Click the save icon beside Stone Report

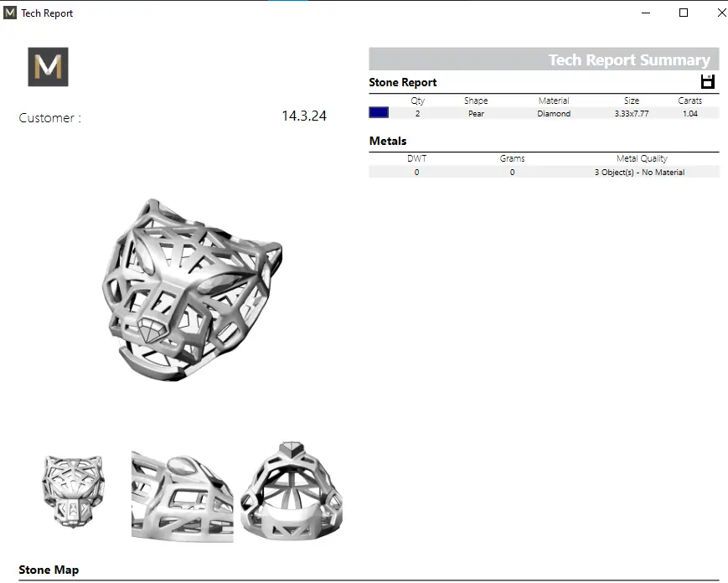coord(708,81)
